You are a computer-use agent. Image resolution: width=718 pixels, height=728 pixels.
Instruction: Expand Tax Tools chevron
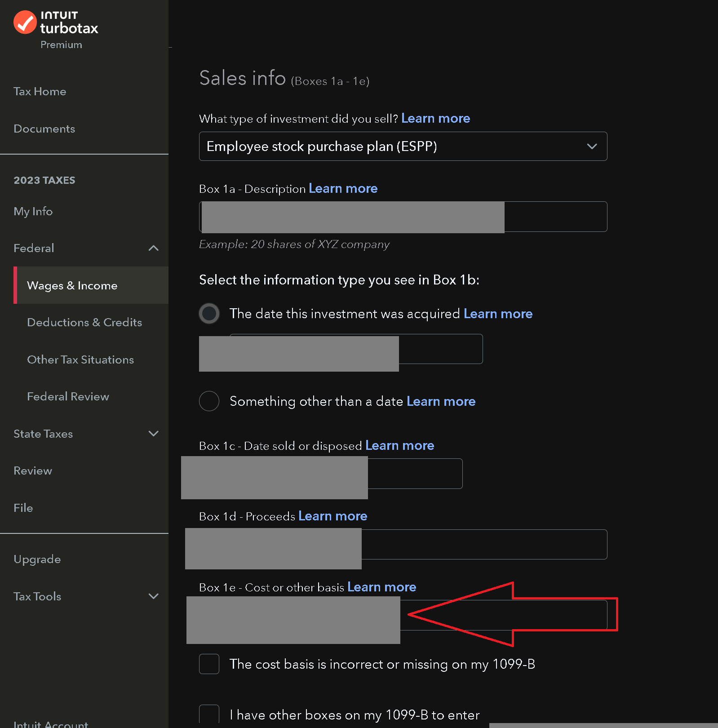(154, 596)
